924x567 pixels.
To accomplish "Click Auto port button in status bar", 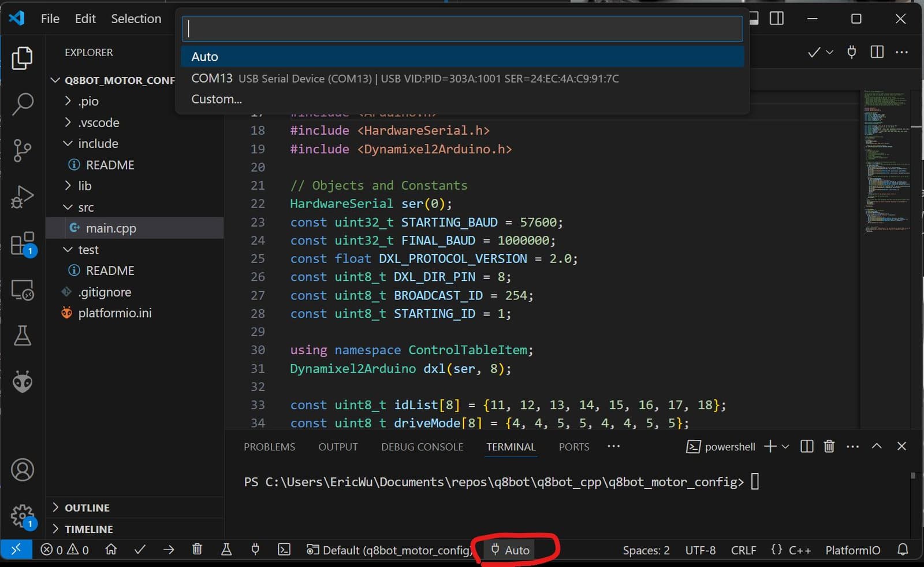I will pyautogui.click(x=511, y=550).
